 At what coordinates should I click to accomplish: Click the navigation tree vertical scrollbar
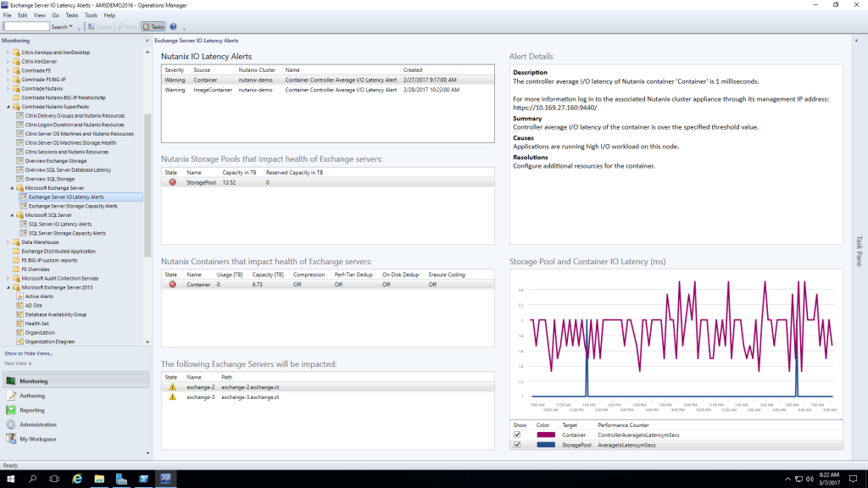point(147,184)
